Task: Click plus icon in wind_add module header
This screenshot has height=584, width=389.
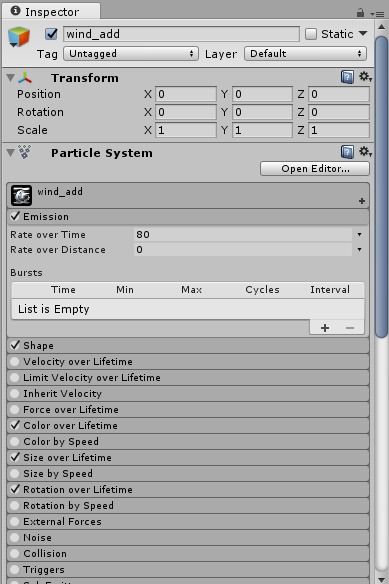Action: (361, 201)
